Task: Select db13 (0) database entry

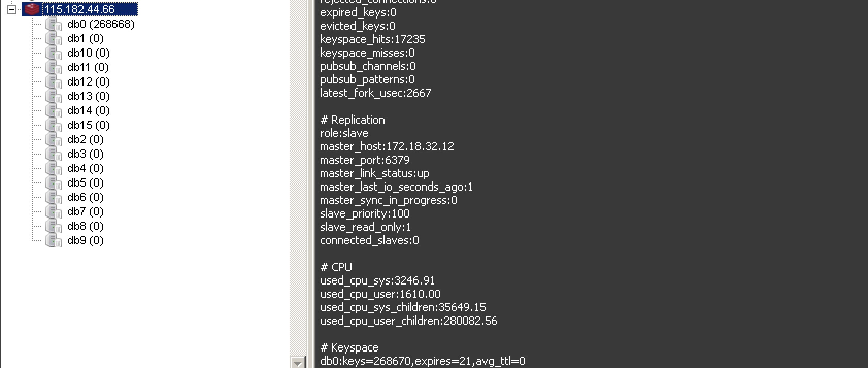Action: pyautogui.click(x=89, y=96)
